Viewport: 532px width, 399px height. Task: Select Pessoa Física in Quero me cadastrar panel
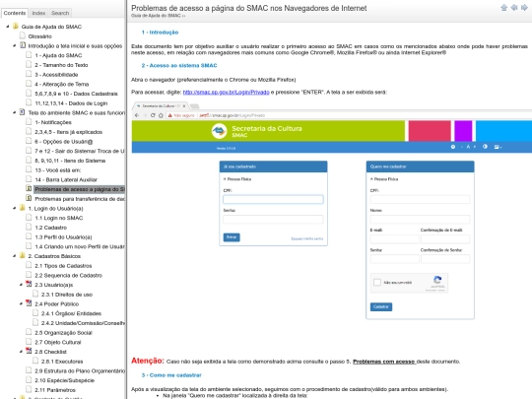384,179
